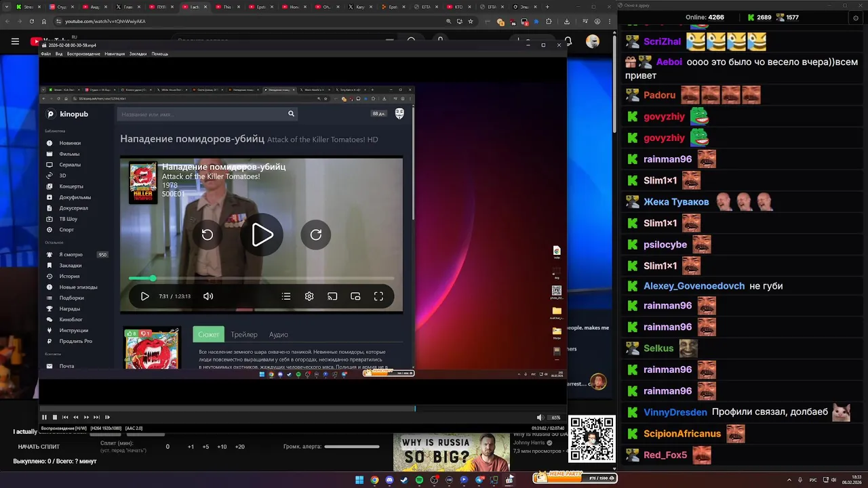Viewport: 868px width, 488px height.
Task: Skip forward using the clockwise arrow in kinopub
Action: (316, 235)
